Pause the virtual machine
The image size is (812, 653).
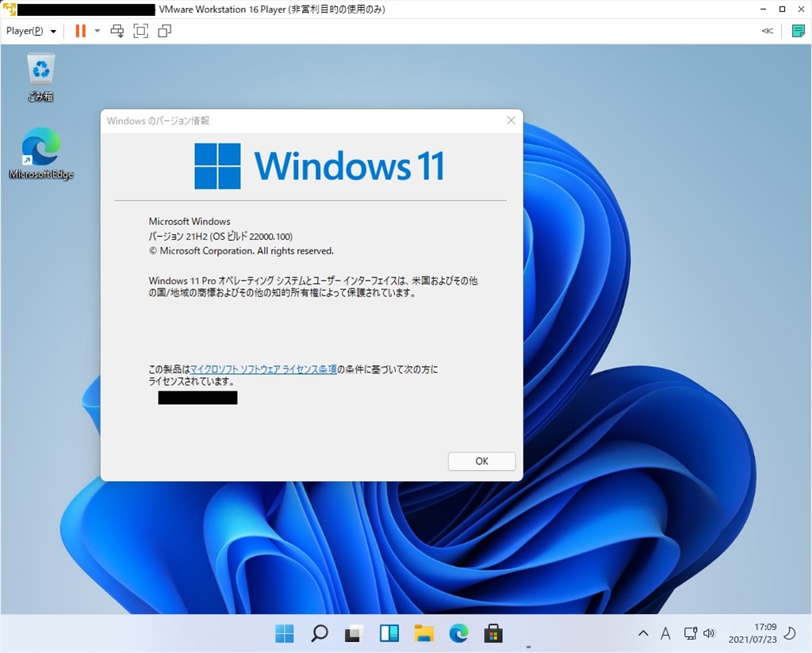pyautogui.click(x=80, y=31)
